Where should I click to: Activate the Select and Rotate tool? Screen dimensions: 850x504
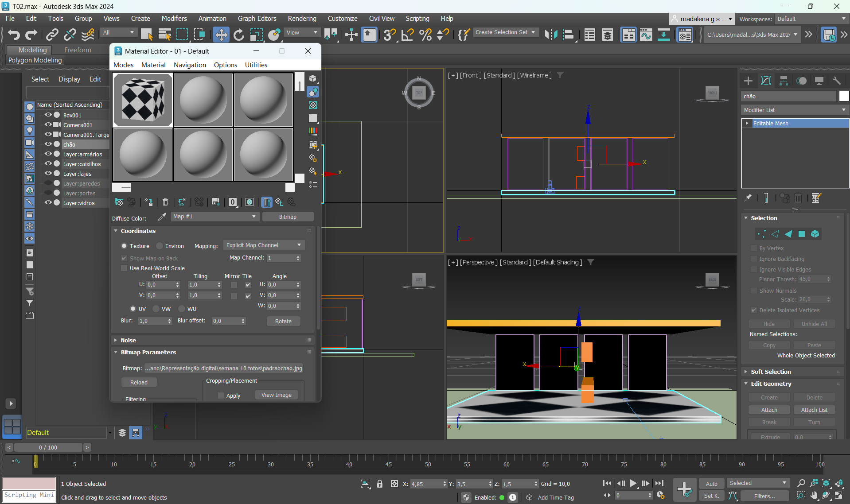click(238, 35)
